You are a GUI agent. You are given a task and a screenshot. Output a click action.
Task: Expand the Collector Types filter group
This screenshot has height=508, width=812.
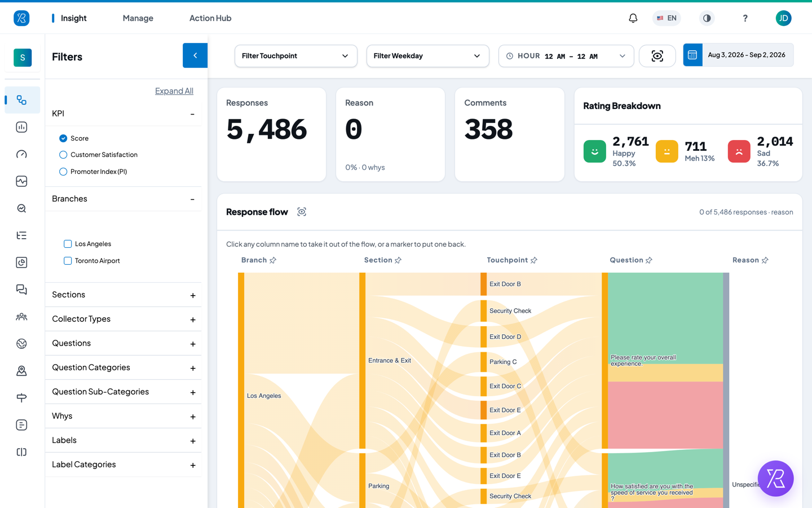click(123, 319)
